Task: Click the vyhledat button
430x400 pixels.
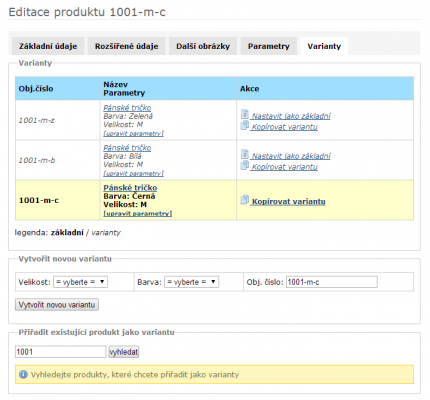Action: coord(124,352)
